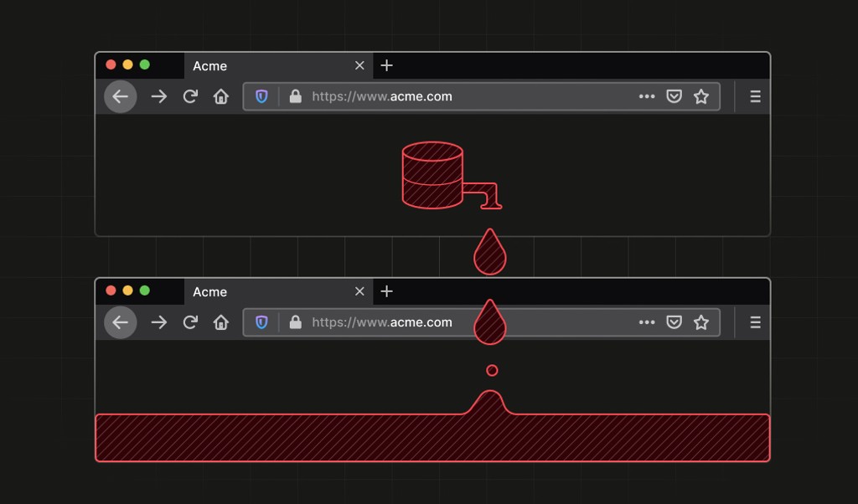Click the reload icon in the top browser

point(189,96)
